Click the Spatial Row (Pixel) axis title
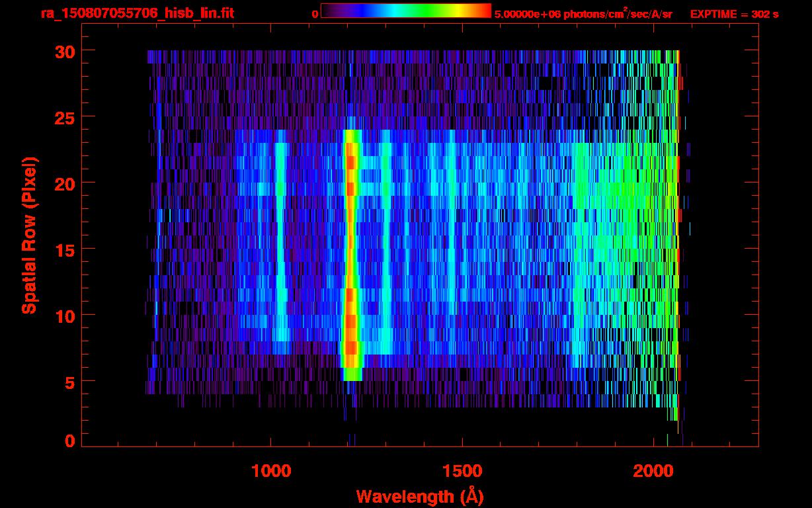Screen dimensions: 812x508 (x=29, y=235)
